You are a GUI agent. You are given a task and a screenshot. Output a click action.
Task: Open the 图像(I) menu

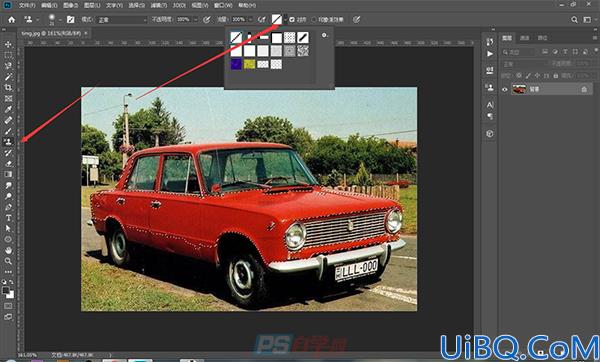[x=70, y=5]
